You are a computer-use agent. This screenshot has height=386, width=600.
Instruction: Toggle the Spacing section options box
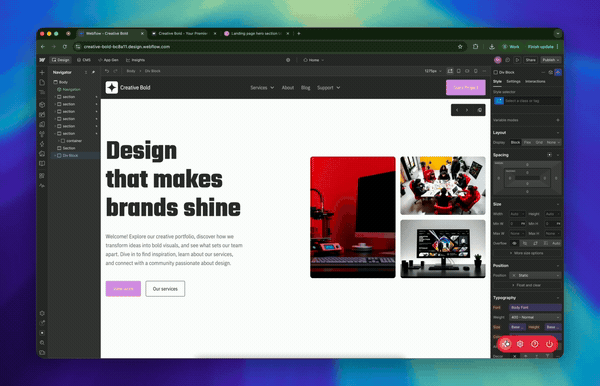549,155
